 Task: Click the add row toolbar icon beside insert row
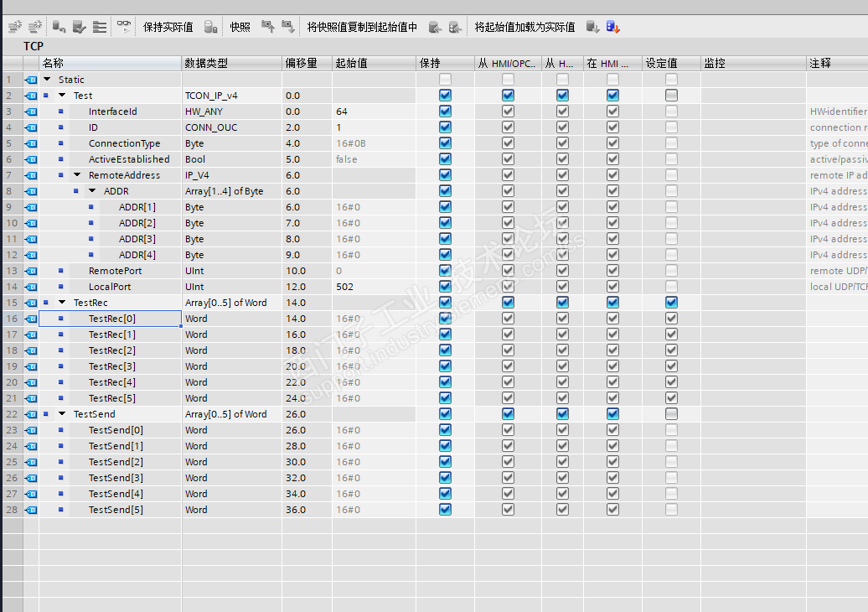coord(35,26)
